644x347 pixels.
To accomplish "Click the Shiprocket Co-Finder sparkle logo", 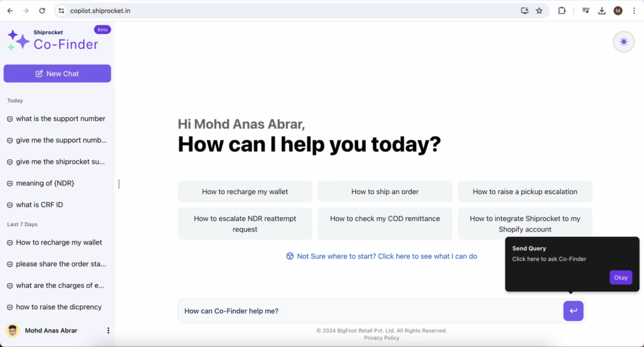I will pos(18,40).
